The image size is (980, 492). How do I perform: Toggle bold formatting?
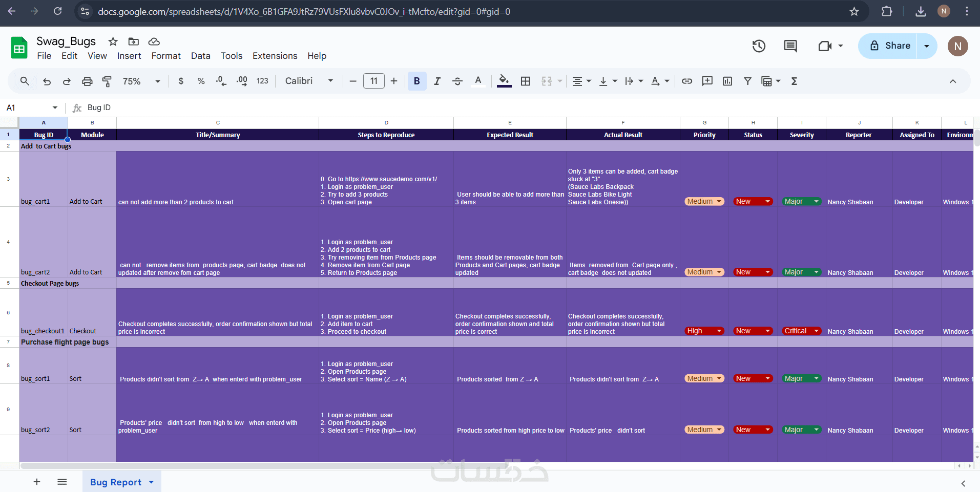(417, 81)
